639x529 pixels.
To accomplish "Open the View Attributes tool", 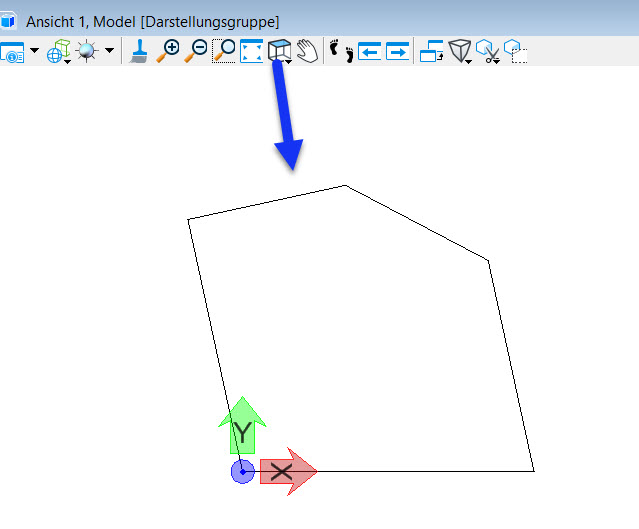I will point(12,52).
